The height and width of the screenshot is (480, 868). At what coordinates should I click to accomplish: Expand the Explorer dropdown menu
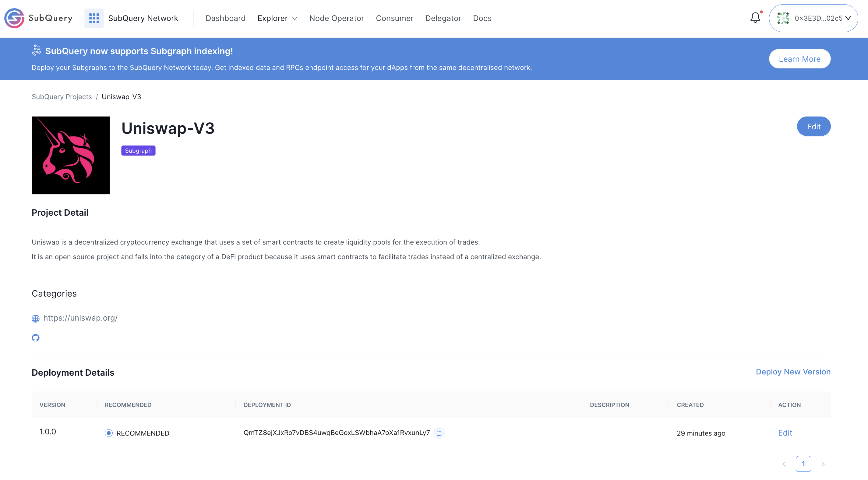[x=276, y=18]
